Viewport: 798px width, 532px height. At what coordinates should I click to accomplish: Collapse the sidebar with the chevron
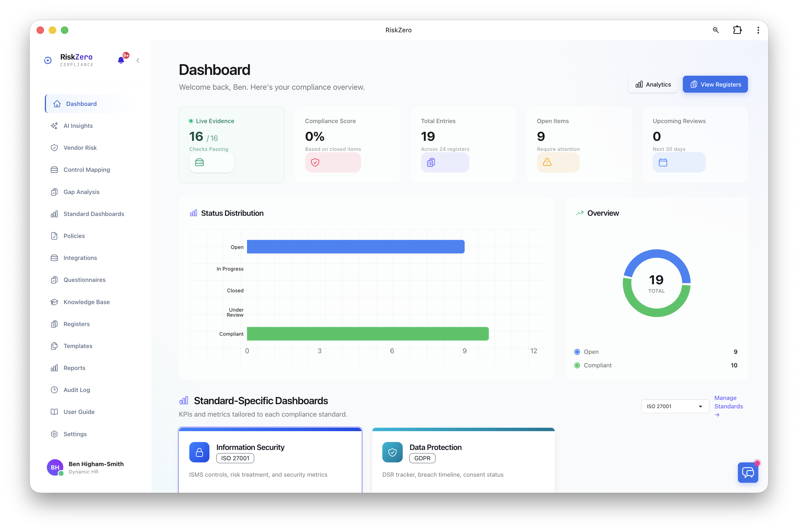[138, 60]
